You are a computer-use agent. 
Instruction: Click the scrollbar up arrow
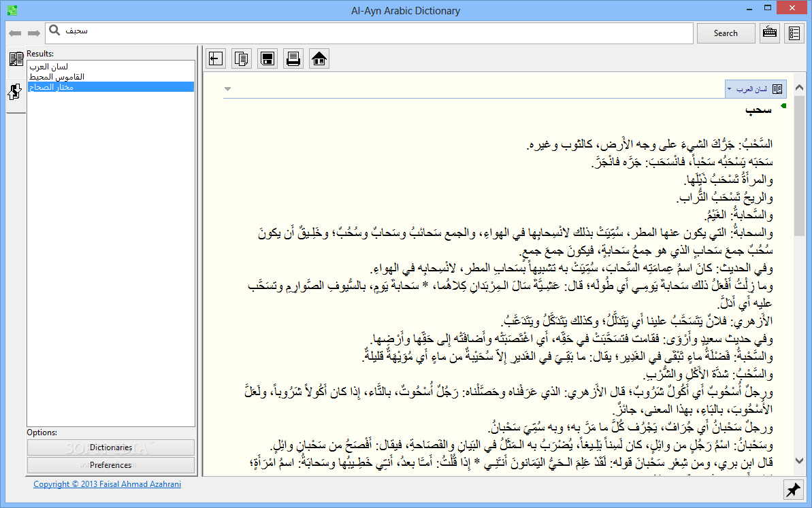click(x=799, y=88)
